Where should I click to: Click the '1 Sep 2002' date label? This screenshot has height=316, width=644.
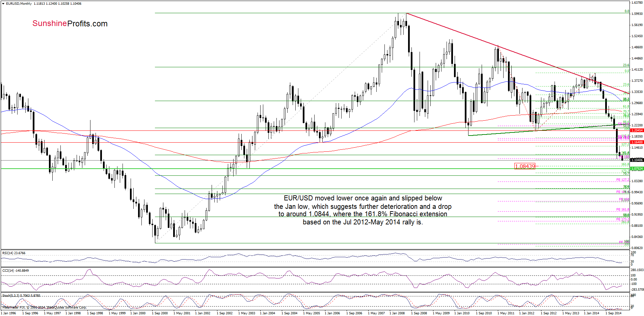coord(224,313)
